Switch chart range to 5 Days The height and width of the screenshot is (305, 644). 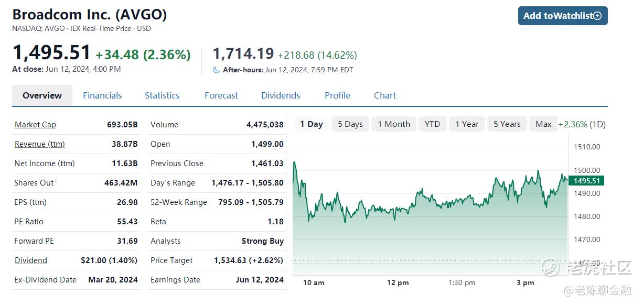[350, 124]
